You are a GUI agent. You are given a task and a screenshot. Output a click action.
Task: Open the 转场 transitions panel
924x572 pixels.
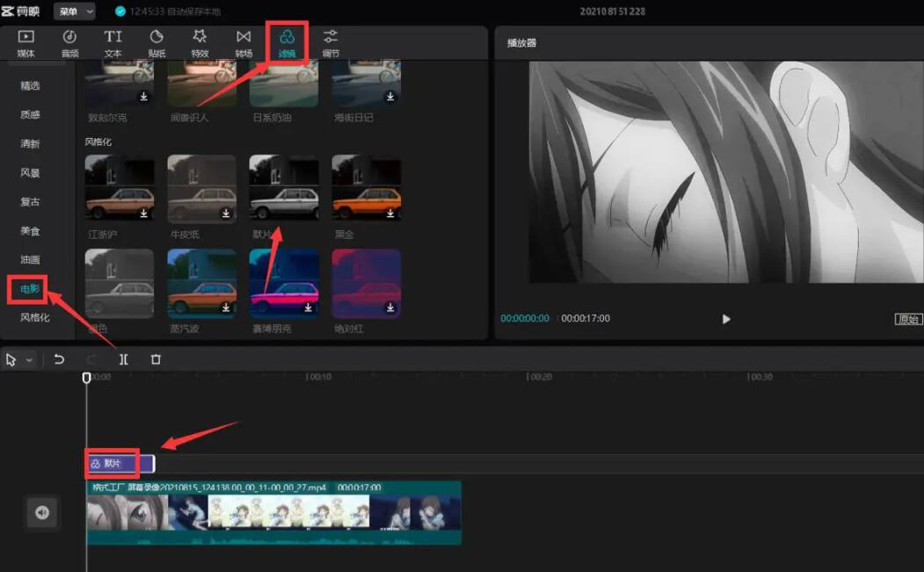(x=244, y=43)
